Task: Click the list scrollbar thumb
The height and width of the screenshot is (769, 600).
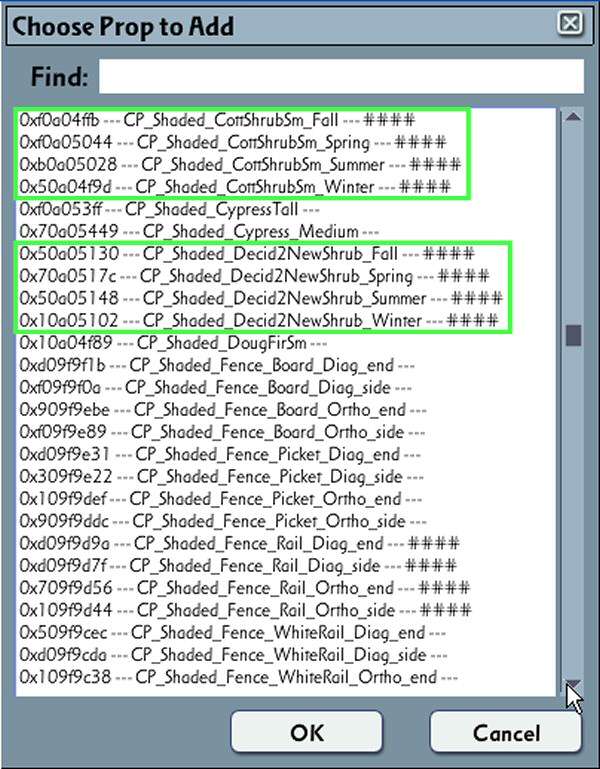Action: 574,335
